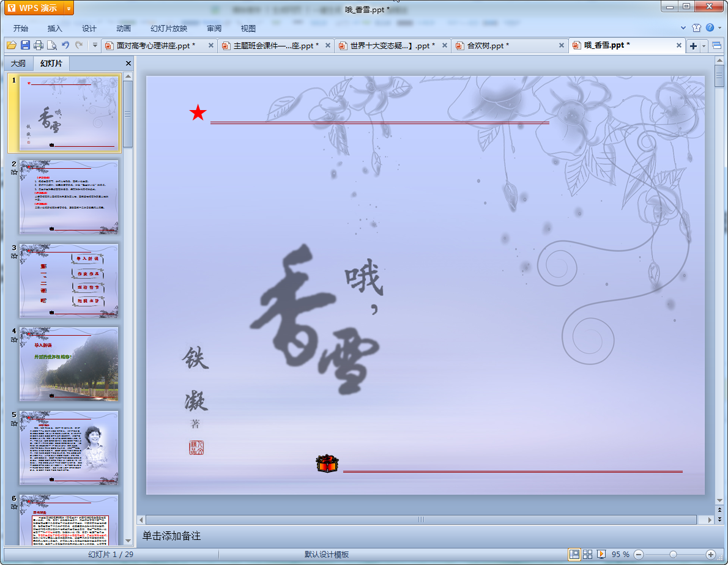Viewport: 728px width, 565px height.
Task: Open the 开始 menu tab
Action: tap(20, 28)
